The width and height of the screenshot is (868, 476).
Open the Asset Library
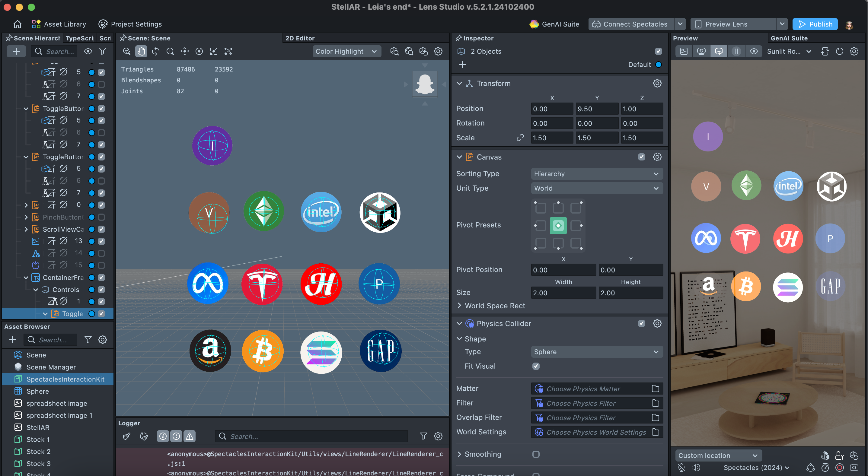(59, 24)
